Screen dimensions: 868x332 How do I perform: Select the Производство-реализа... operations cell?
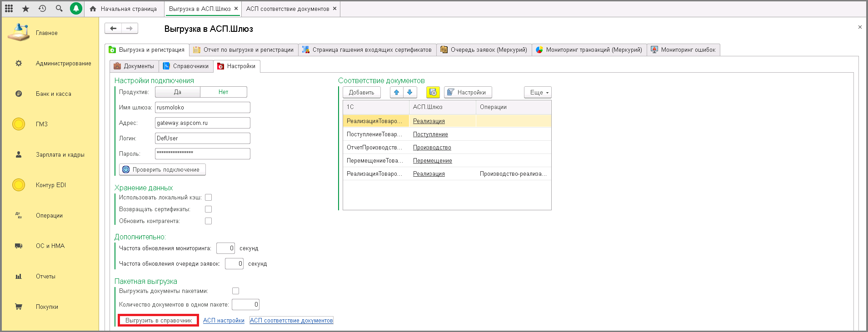[x=514, y=174]
